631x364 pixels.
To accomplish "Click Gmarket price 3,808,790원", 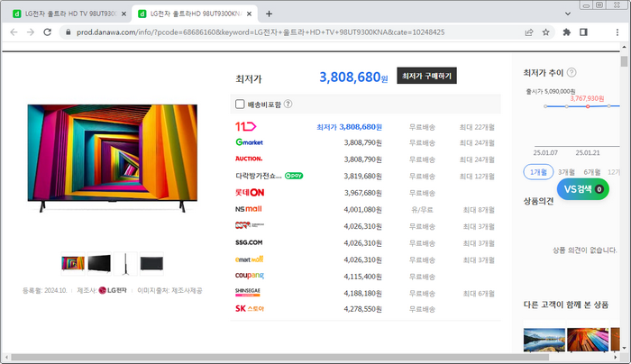I will coord(362,142).
